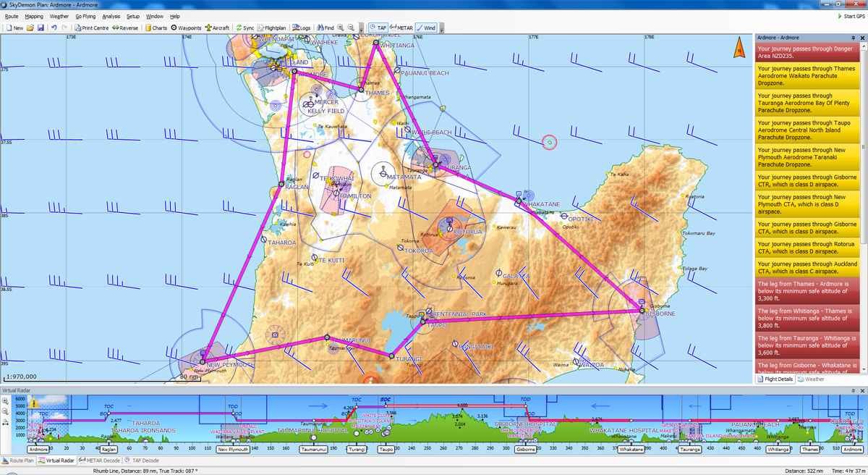The width and height of the screenshot is (868, 475).
Task: Open the Setup menu
Action: click(x=133, y=16)
